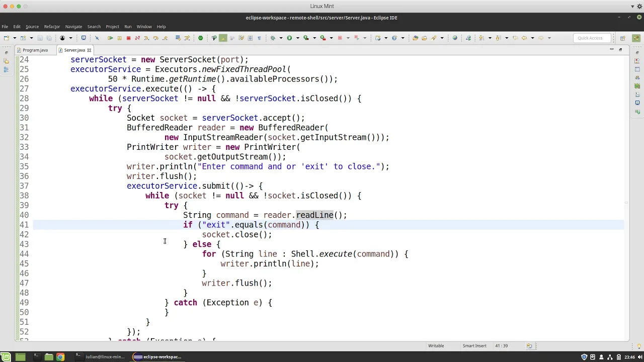Click the red Terminate icon
The width and height of the screenshot is (644, 362).
pos(128,38)
